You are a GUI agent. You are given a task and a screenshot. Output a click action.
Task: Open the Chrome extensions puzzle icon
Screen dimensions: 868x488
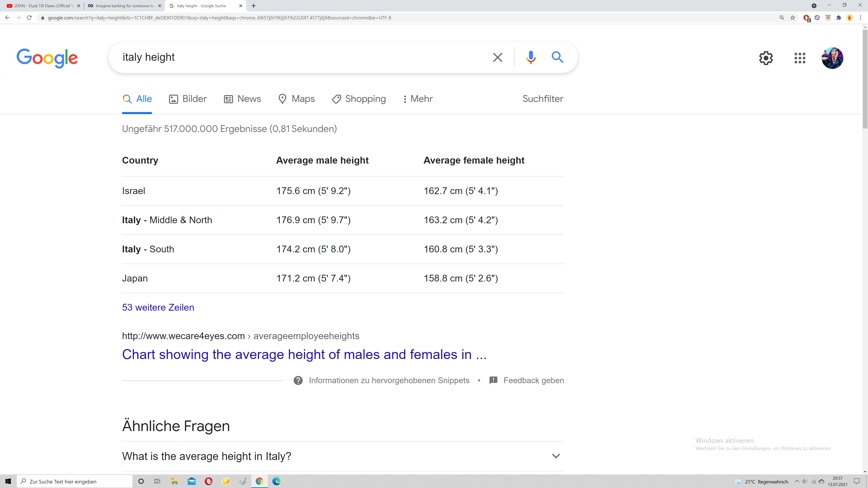(839, 18)
